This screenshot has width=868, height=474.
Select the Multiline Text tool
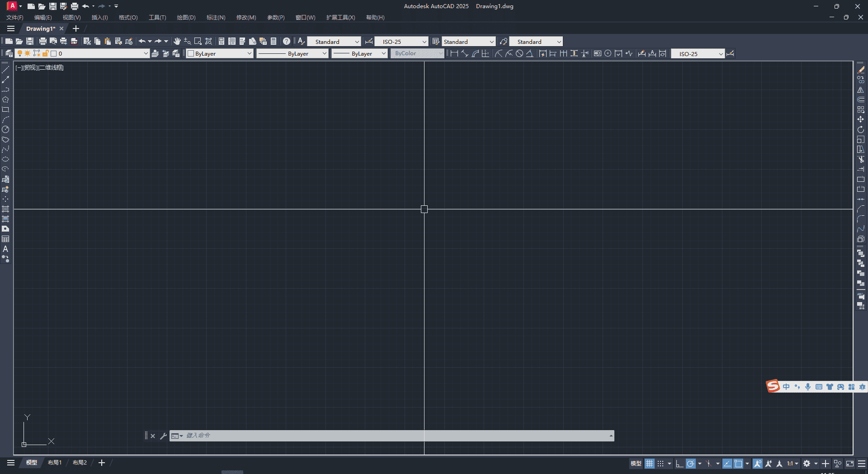pyautogui.click(x=6, y=248)
